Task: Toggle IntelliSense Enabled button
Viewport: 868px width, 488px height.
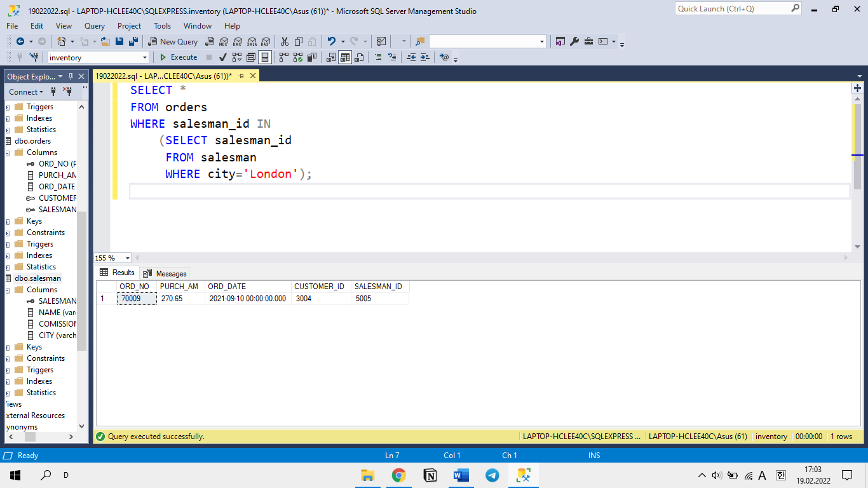Action: (265, 57)
